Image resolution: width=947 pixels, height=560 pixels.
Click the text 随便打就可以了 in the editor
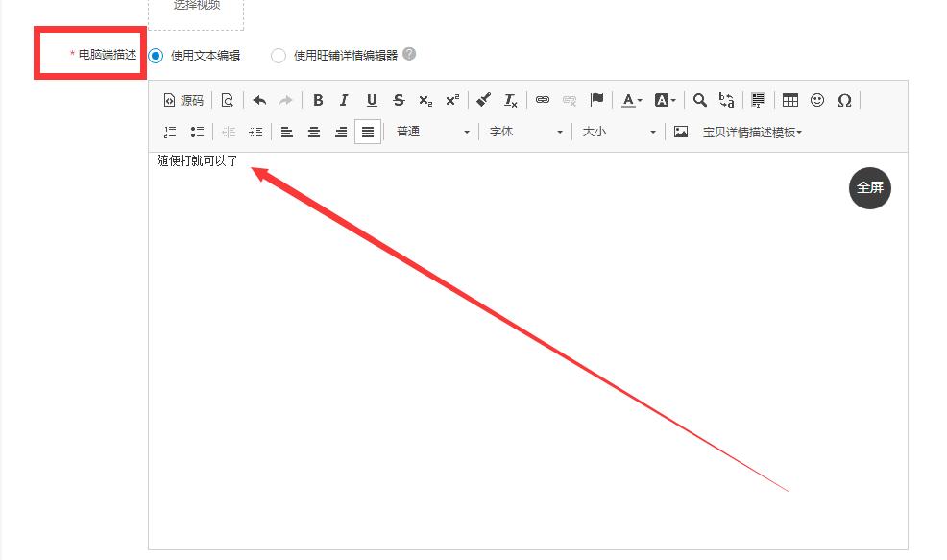point(197,160)
